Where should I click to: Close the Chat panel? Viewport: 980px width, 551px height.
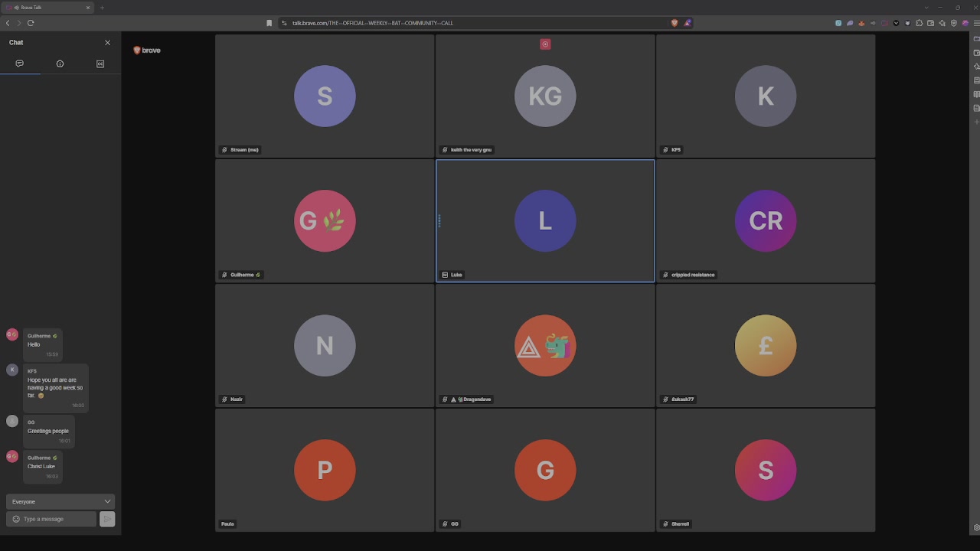pyautogui.click(x=107, y=43)
